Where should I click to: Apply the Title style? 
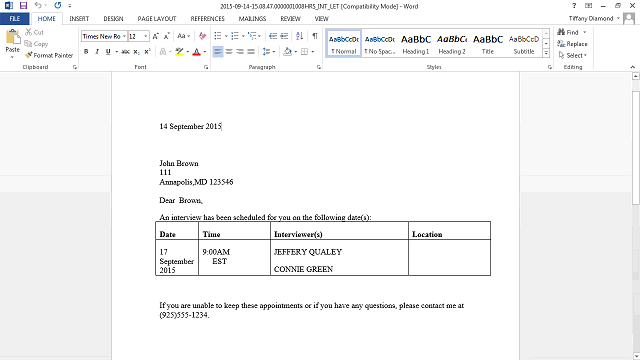[x=487, y=43]
